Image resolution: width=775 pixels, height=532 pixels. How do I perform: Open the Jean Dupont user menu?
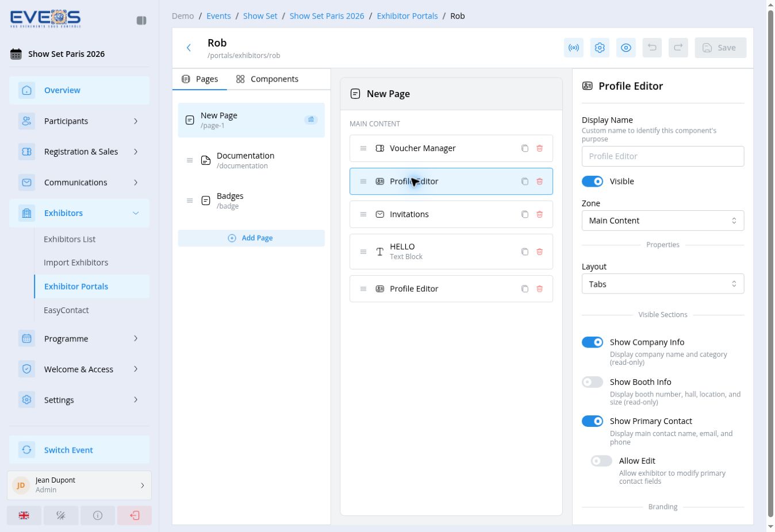tap(79, 485)
